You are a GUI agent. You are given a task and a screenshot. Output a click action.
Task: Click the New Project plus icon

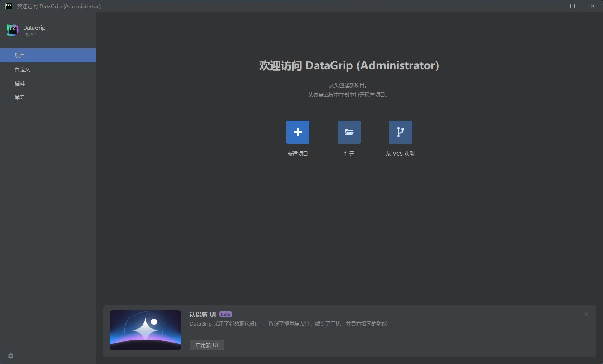298,132
